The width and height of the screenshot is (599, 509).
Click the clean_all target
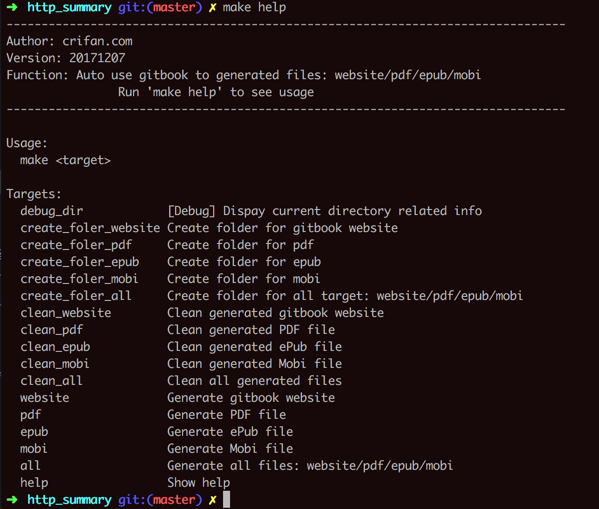51,381
